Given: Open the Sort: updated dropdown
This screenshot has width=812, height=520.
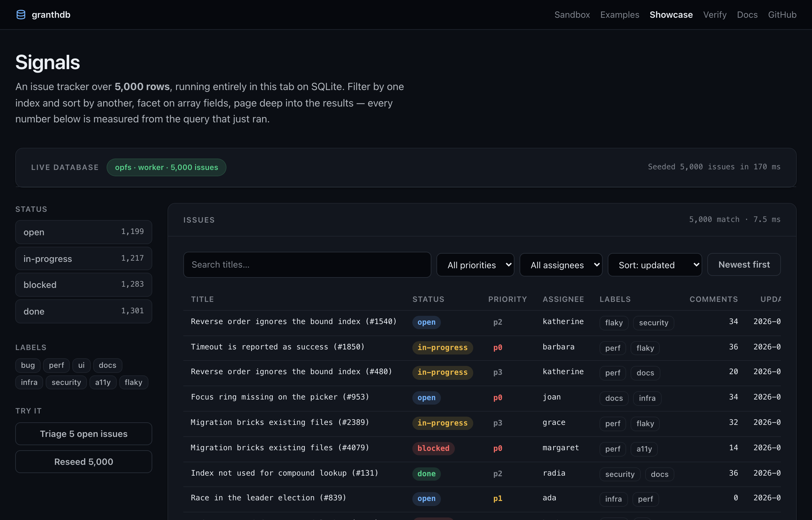Looking at the screenshot, I should tap(654, 265).
